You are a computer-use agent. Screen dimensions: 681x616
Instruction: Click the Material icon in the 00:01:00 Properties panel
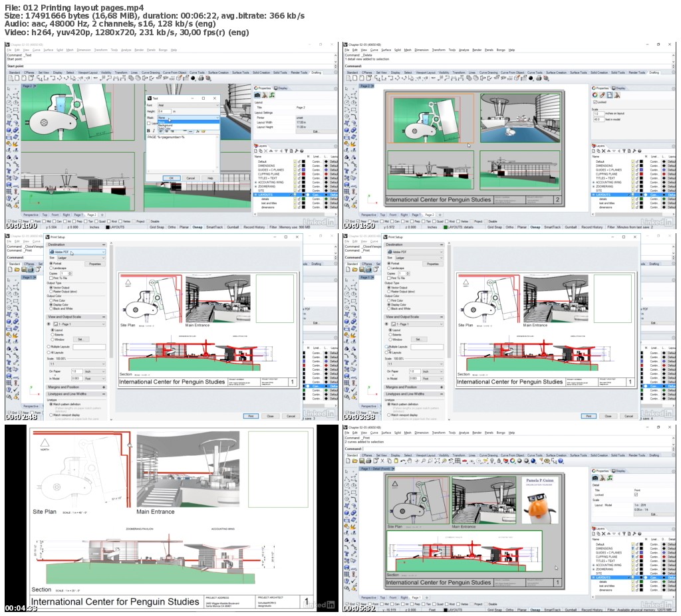pos(265,95)
